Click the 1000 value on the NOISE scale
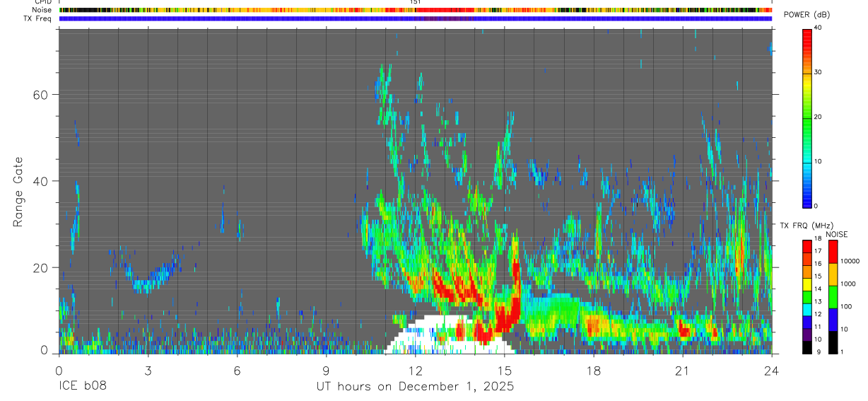Screen dimensions: 868x401 tap(849, 284)
